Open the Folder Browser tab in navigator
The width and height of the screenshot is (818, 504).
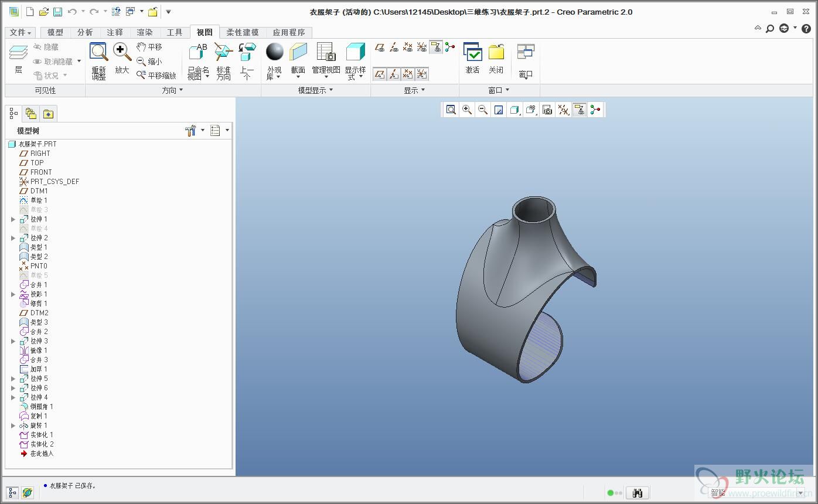point(31,114)
